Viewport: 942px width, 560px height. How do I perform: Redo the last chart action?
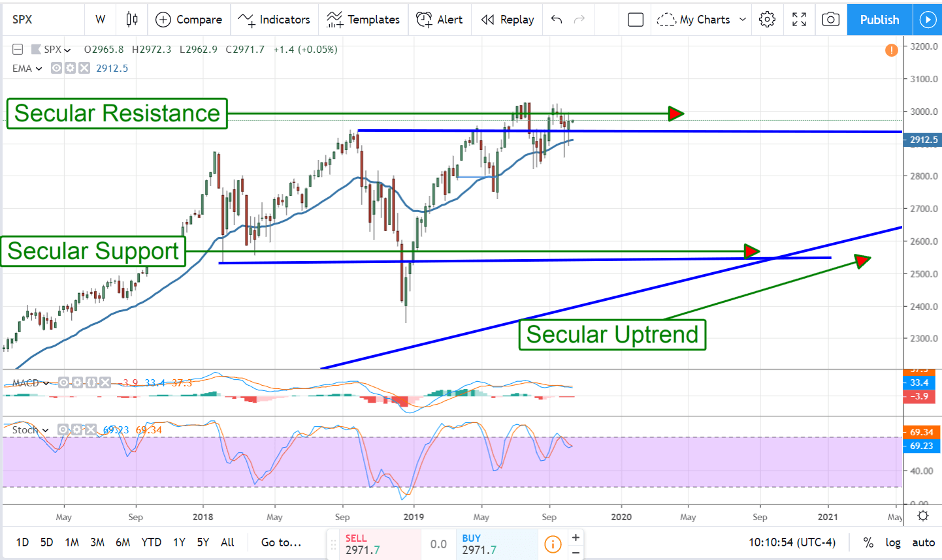(x=579, y=20)
